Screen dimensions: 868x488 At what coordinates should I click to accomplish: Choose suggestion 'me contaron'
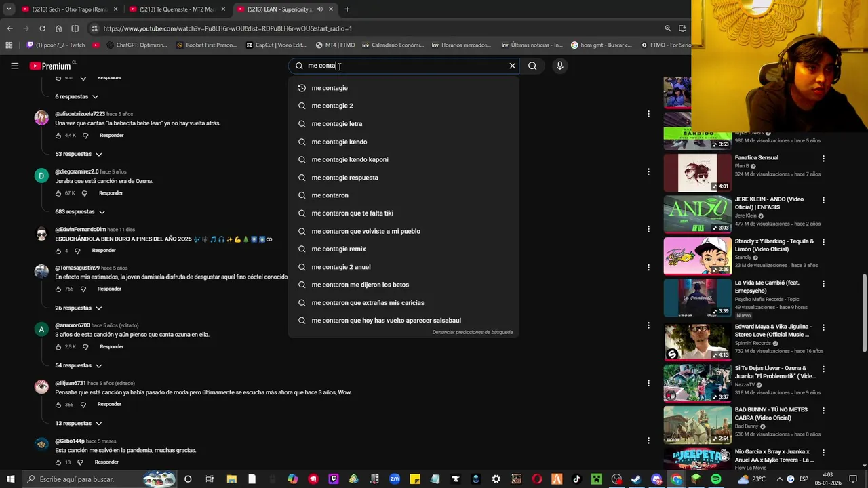pos(403,195)
